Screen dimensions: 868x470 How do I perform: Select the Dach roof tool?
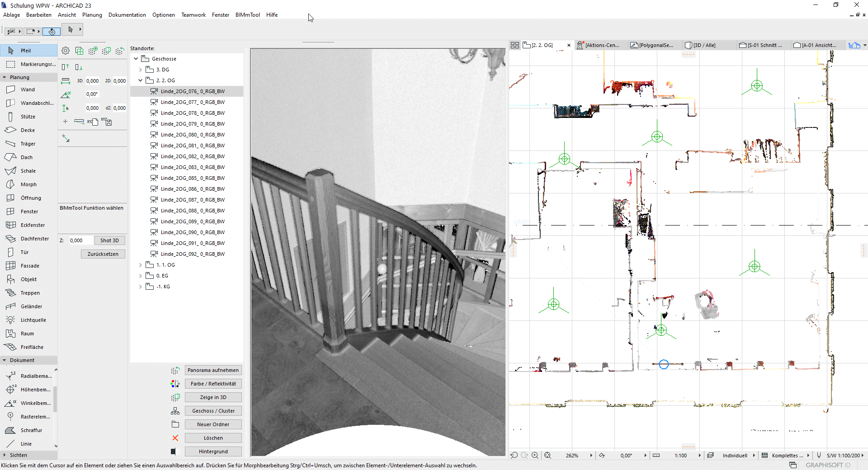pyautogui.click(x=28, y=157)
